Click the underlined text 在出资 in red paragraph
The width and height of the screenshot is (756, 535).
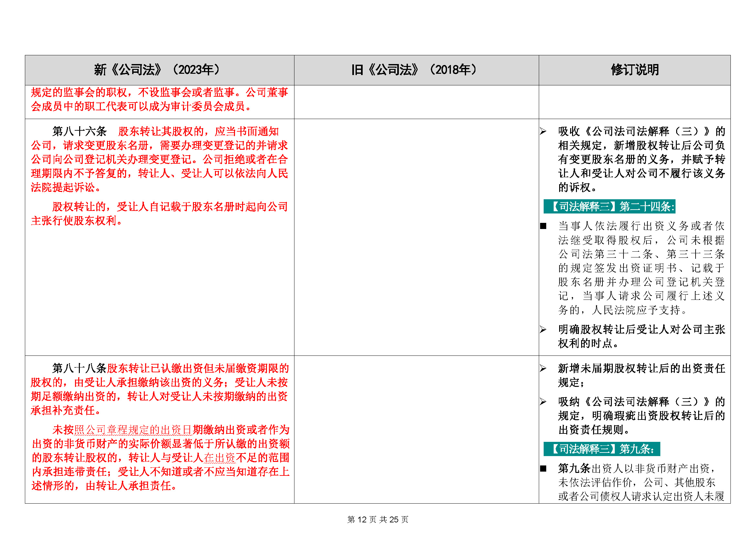219,458
